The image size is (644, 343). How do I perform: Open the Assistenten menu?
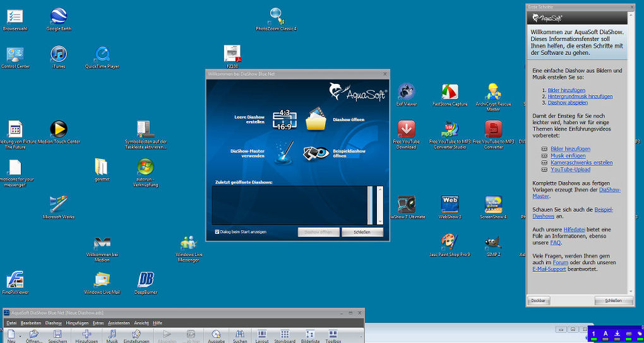click(x=119, y=323)
